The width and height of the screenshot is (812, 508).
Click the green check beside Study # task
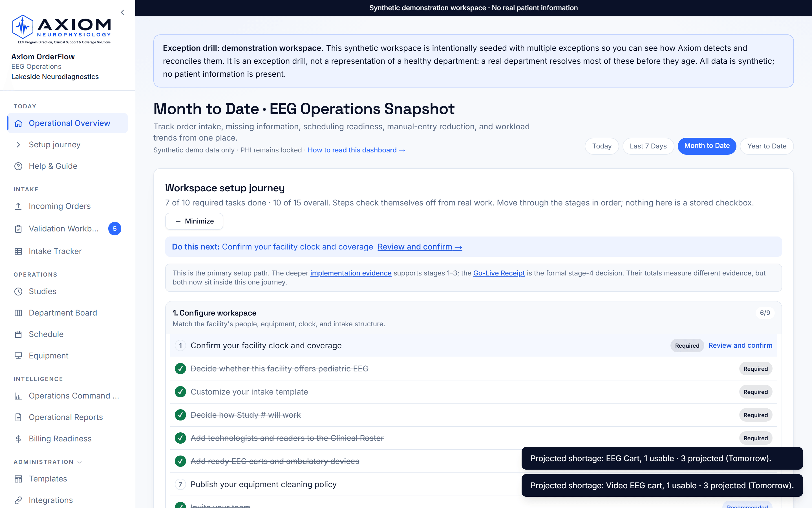pyautogui.click(x=180, y=415)
